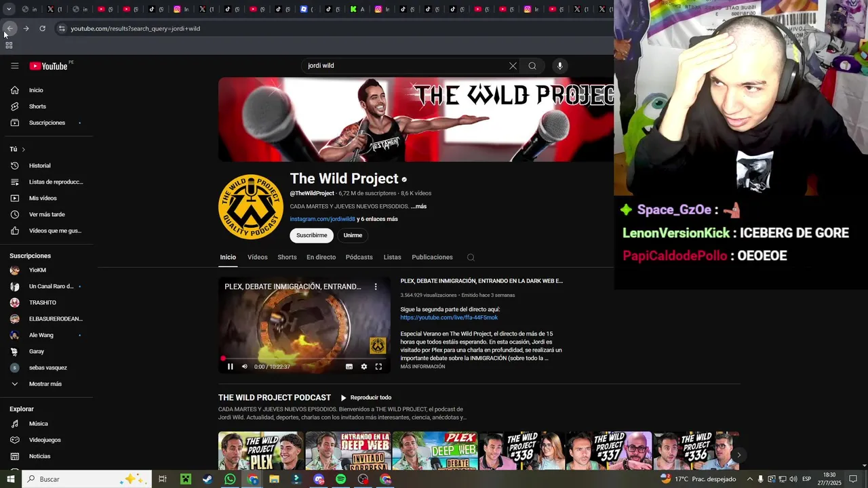Switch to the Pódcasts tab
Viewport: 868px width, 488px height.
coord(359,257)
